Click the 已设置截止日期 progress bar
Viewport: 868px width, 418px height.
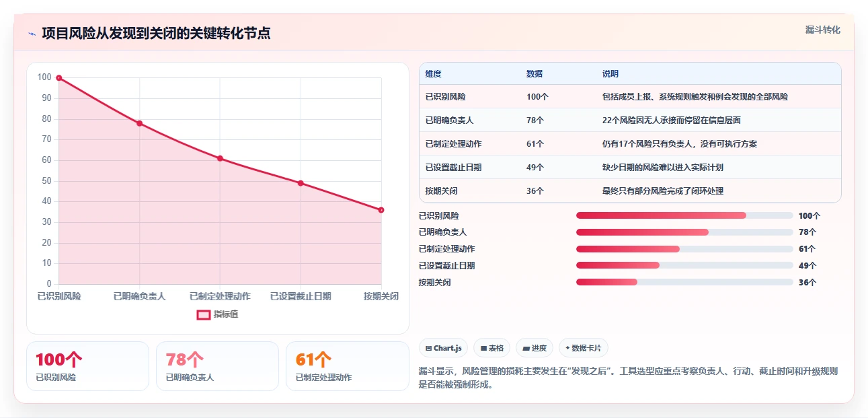coord(684,266)
